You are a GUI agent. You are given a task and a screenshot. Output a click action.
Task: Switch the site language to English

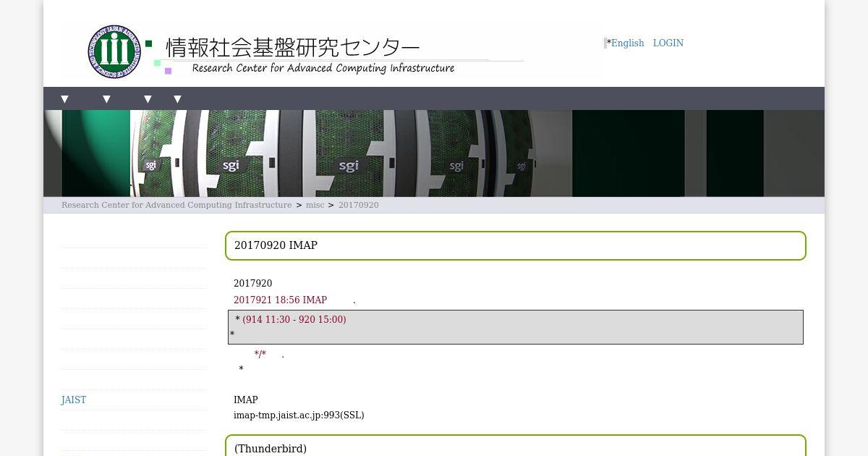coord(627,43)
